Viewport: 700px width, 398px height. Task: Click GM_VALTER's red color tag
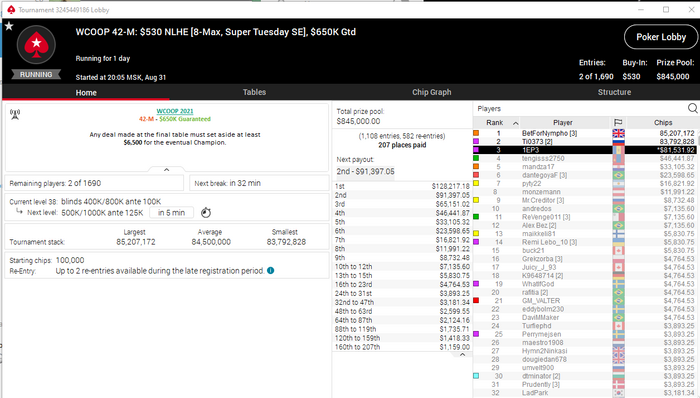tap(476, 300)
